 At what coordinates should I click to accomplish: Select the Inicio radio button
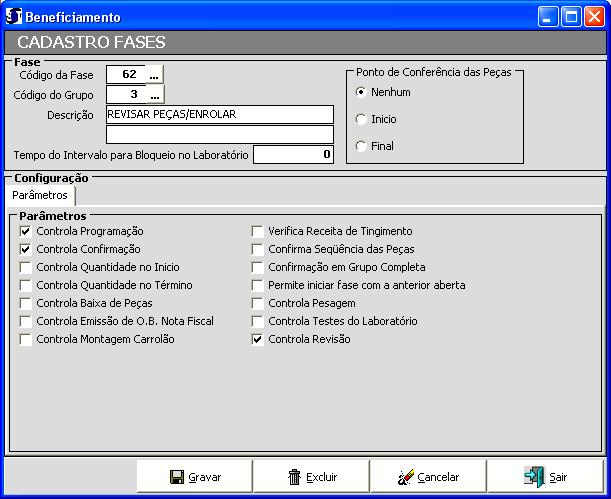361,119
